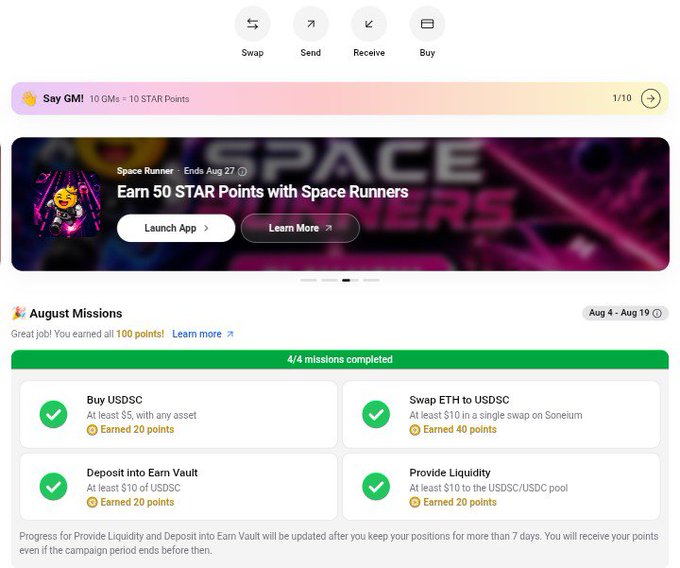Click the Space Runner app thumbnail

tap(67, 204)
